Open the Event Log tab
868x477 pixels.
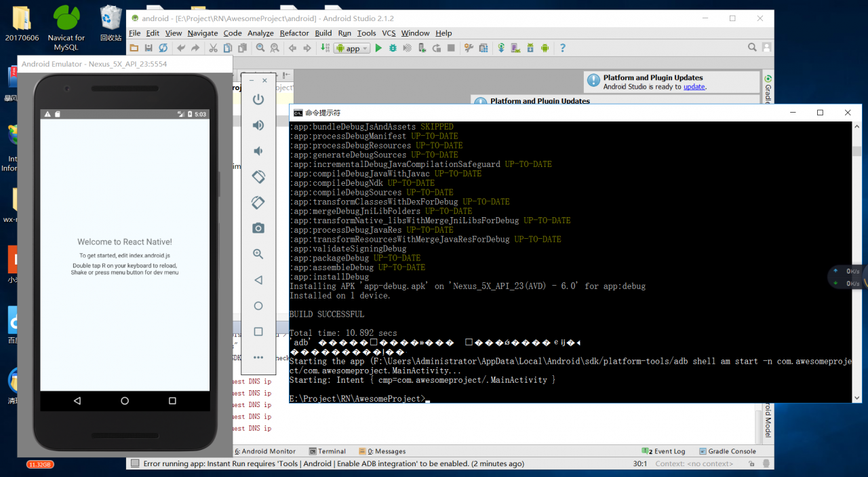pos(663,451)
